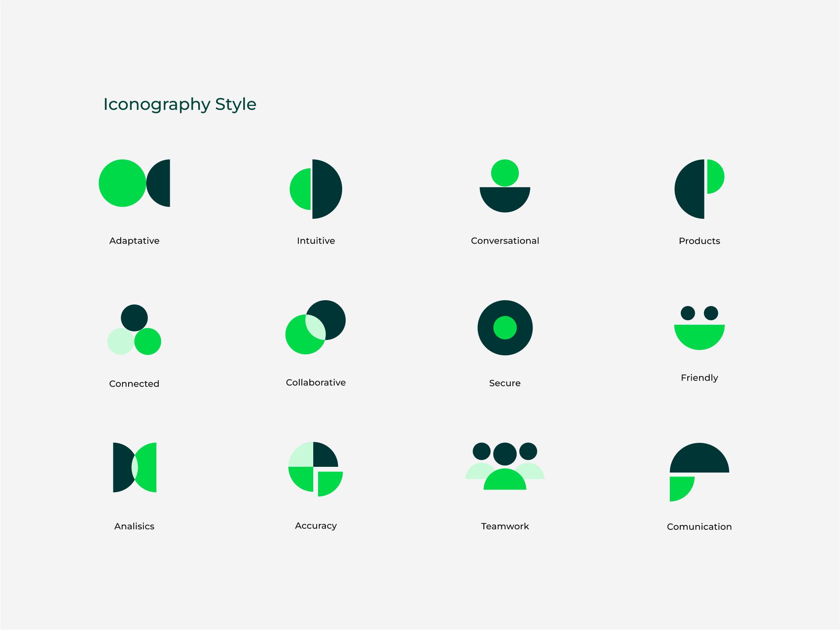The width and height of the screenshot is (840, 630).
Task: Click the Iconography Style heading
Action: point(179,104)
